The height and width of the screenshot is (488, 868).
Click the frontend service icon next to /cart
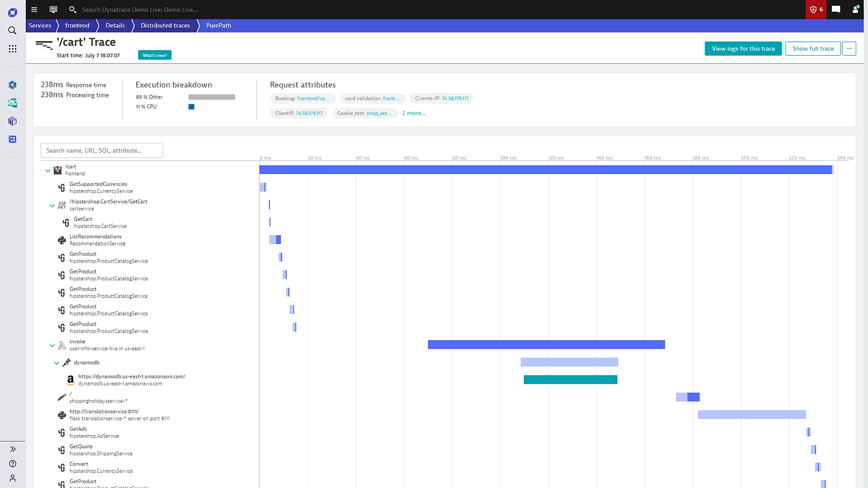pos(57,170)
